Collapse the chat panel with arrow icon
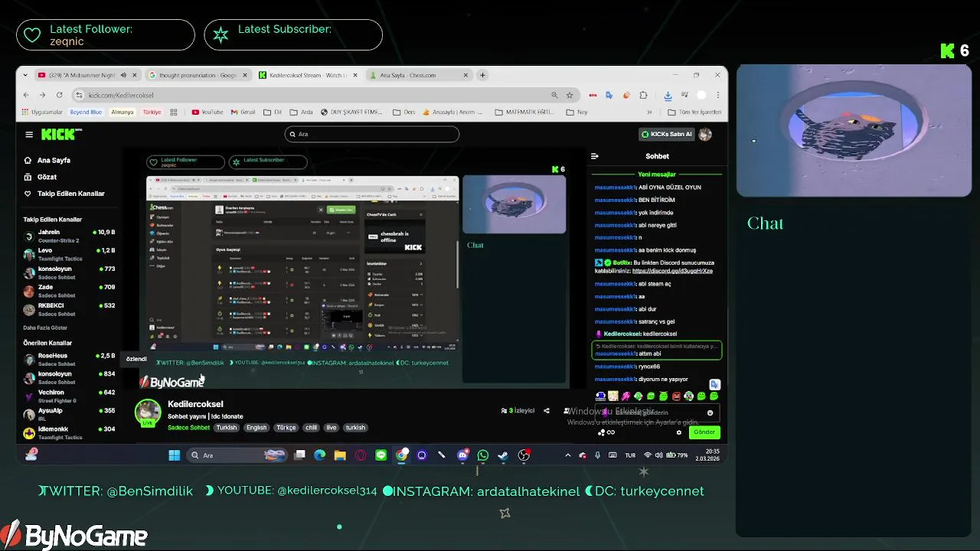The height and width of the screenshot is (551, 980). 595,156
